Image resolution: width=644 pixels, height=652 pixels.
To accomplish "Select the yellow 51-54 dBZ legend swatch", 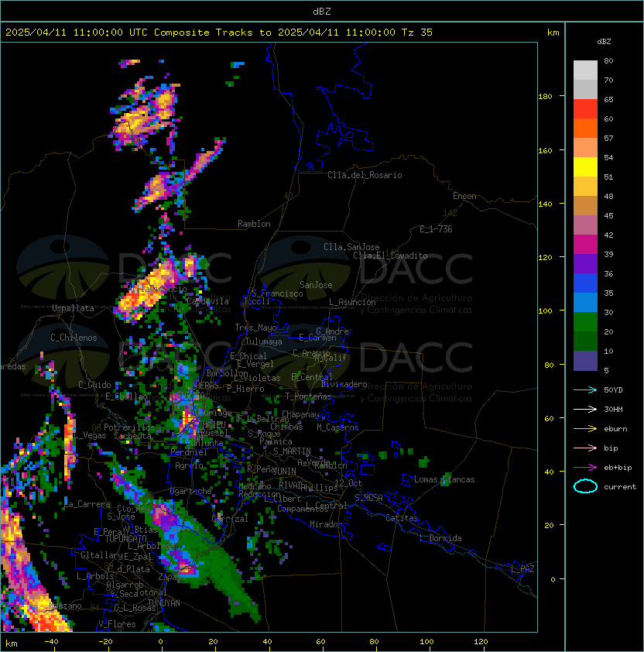I will tap(585, 167).
